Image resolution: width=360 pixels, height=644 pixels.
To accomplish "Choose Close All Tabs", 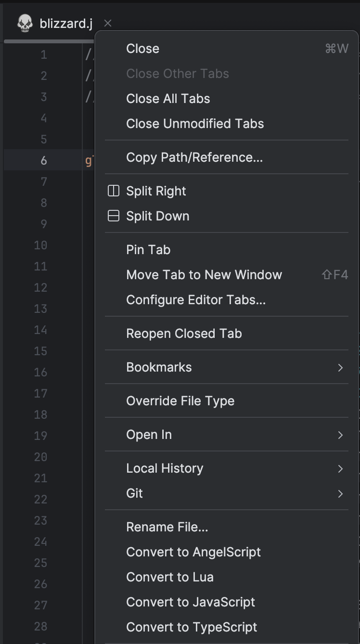I will pos(168,99).
